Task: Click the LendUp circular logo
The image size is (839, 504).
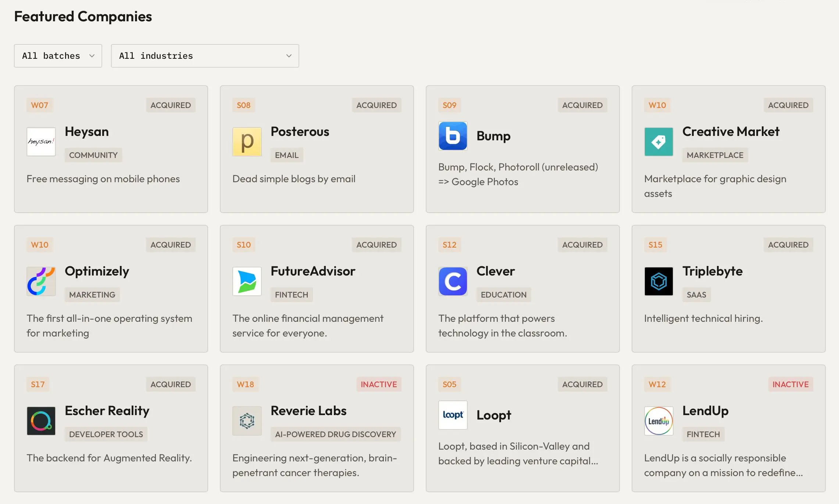Action: pos(659,421)
